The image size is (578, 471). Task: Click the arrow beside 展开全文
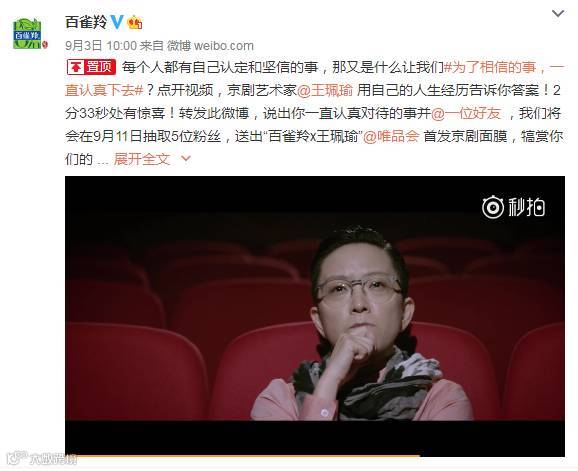coord(186,159)
